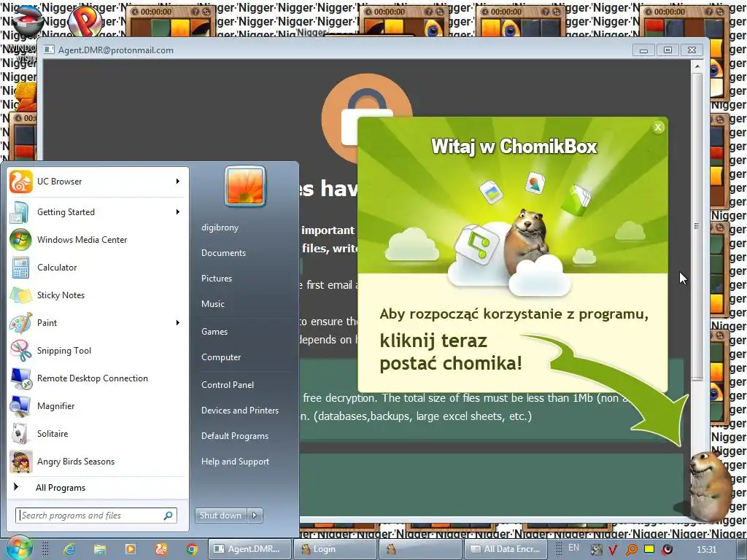This screenshot has height=560, width=747.
Task: Click the hamster-icon taskbar button
Action: tap(419, 549)
